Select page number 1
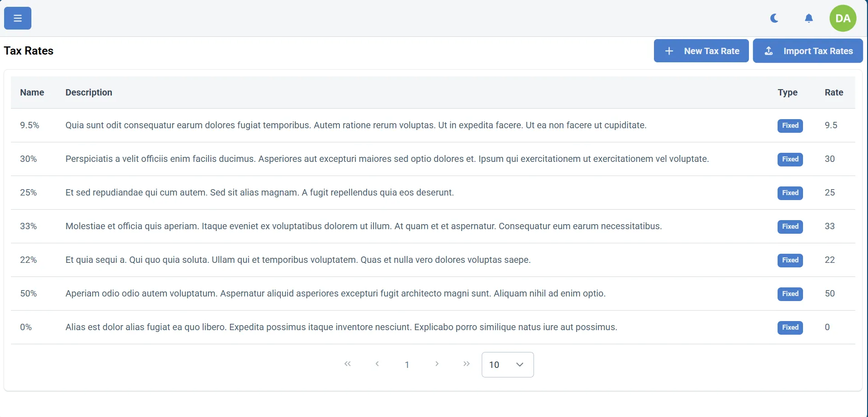868x417 pixels. pyautogui.click(x=407, y=365)
